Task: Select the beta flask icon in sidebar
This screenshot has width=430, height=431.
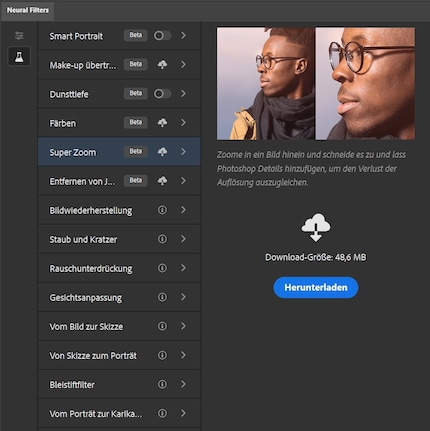Action: coord(19,56)
